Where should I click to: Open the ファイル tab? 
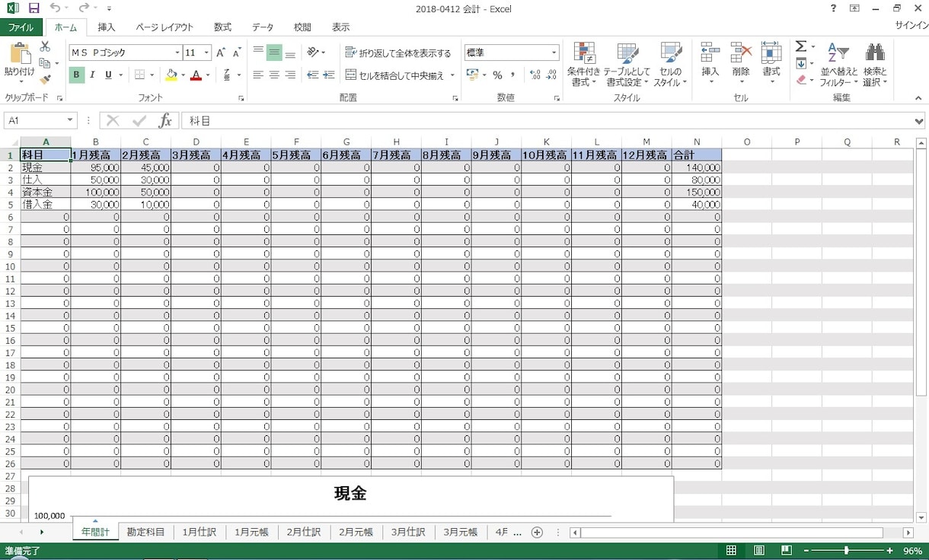click(21, 27)
